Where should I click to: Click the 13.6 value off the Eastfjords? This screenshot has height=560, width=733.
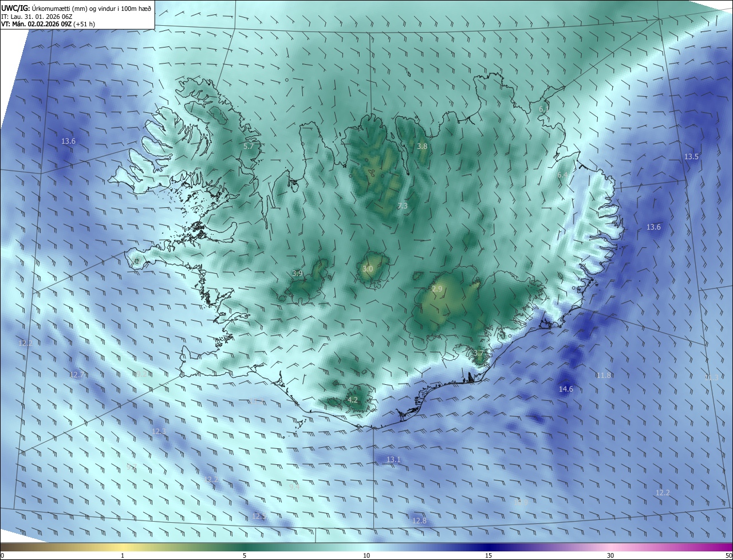point(653,227)
